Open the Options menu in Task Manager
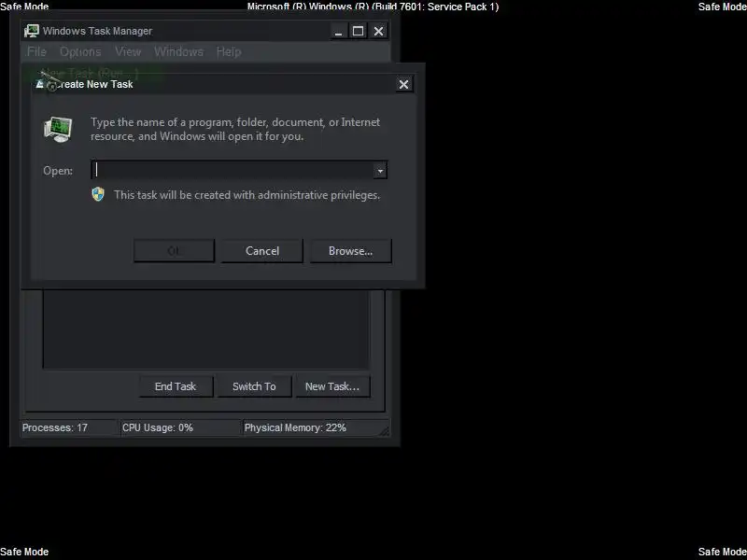 pyautogui.click(x=80, y=51)
